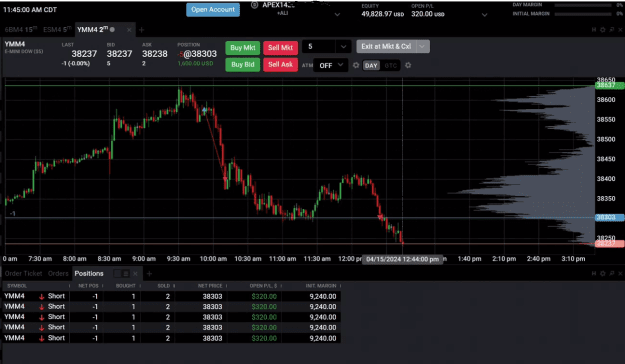Click the YMM4 symbol name in the header

pos(14,44)
